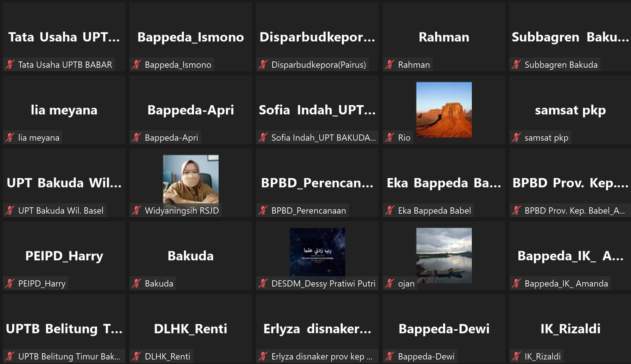The height and width of the screenshot is (364, 631).
Task: Select Widyaningsih RSJD's video thumbnail
Action: 191,179
